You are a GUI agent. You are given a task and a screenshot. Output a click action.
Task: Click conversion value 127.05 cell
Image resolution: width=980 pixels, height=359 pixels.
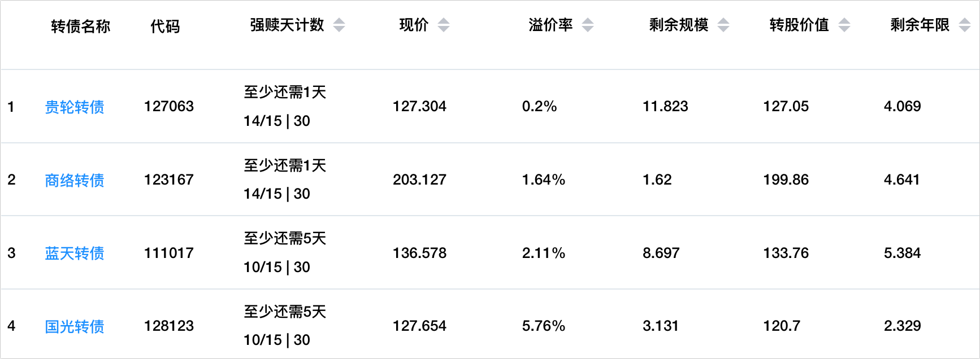pos(786,106)
